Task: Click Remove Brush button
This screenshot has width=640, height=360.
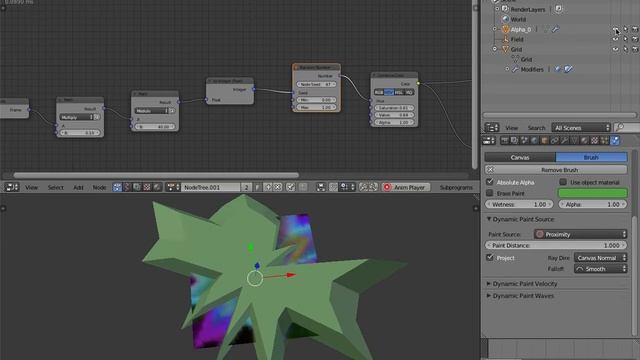Action: 556,169
